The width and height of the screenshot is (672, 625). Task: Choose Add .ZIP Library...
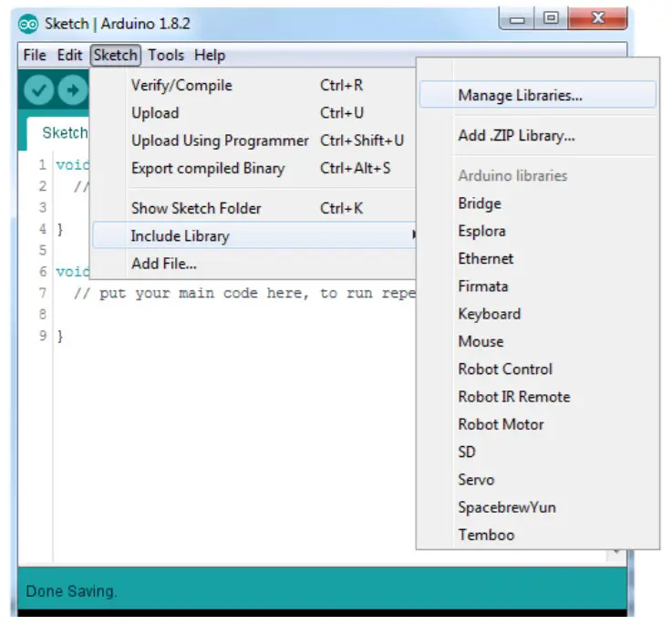coord(537,136)
